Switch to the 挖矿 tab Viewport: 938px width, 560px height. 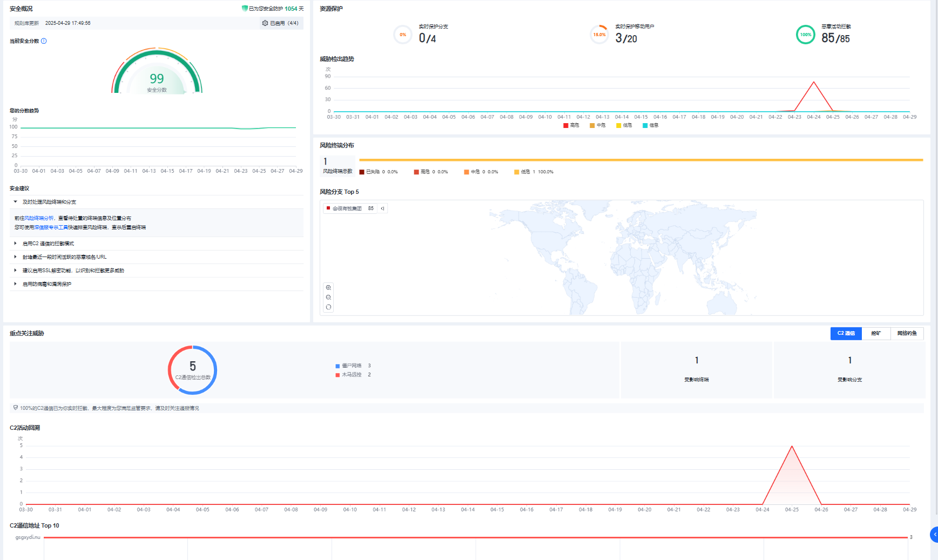tap(876, 334)
